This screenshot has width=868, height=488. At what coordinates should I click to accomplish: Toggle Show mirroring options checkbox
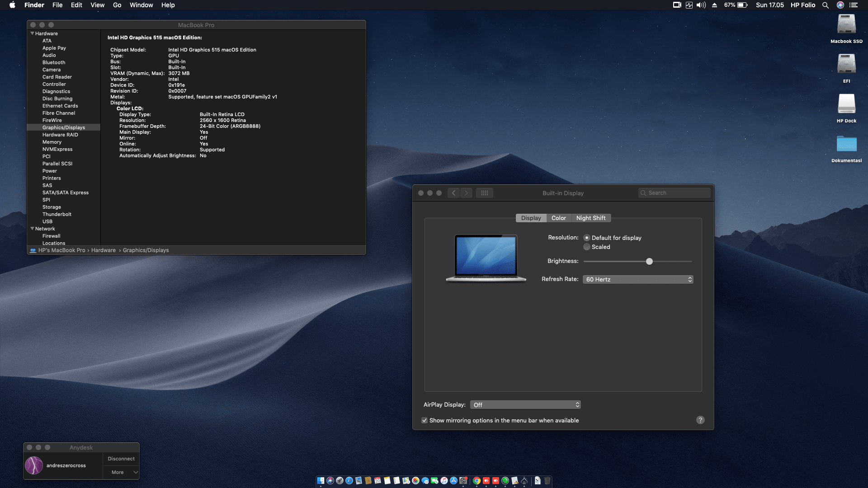[x=425, y=420]
